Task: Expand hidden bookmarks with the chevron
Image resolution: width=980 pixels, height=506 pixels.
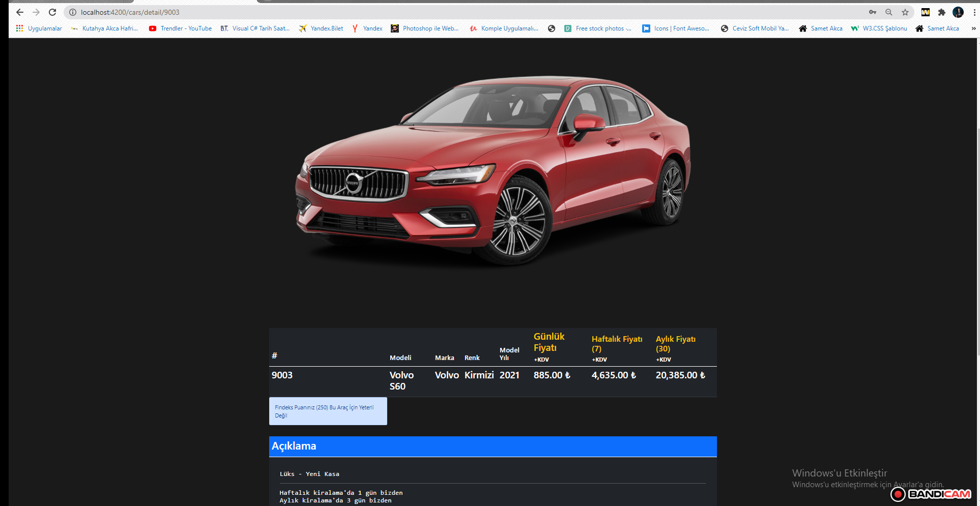Action: click(x=975, y=28)
